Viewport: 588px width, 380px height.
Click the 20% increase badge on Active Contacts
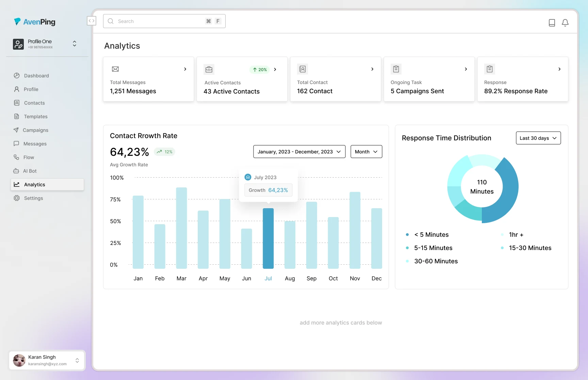click(x=260, y=69)
